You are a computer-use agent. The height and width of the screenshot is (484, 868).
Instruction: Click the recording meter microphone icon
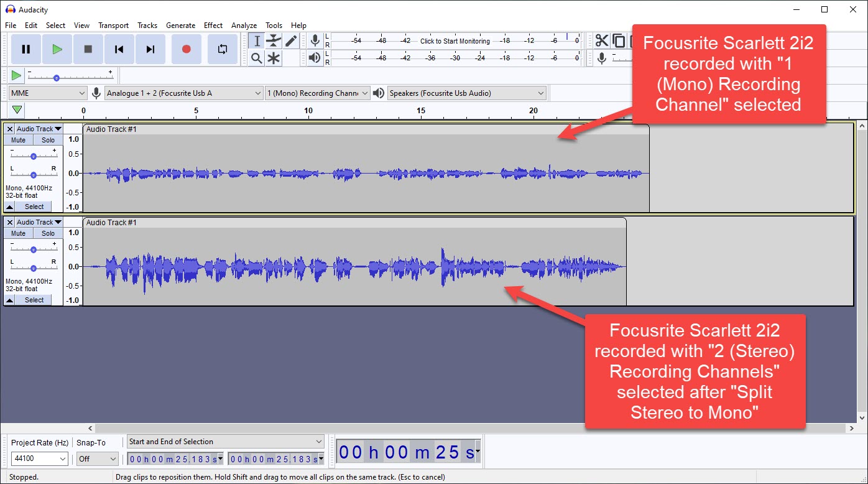[x=315, y=41]
